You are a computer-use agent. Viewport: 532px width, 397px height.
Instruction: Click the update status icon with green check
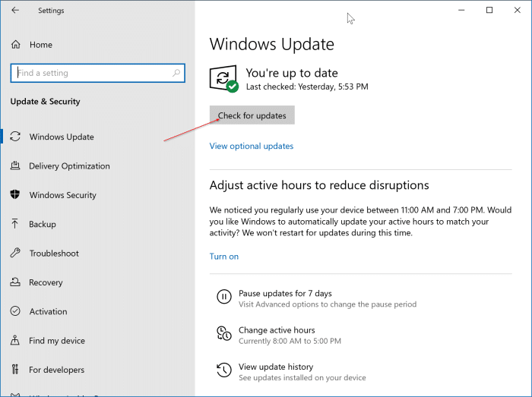pyautogui.click(x=224, y=79)
